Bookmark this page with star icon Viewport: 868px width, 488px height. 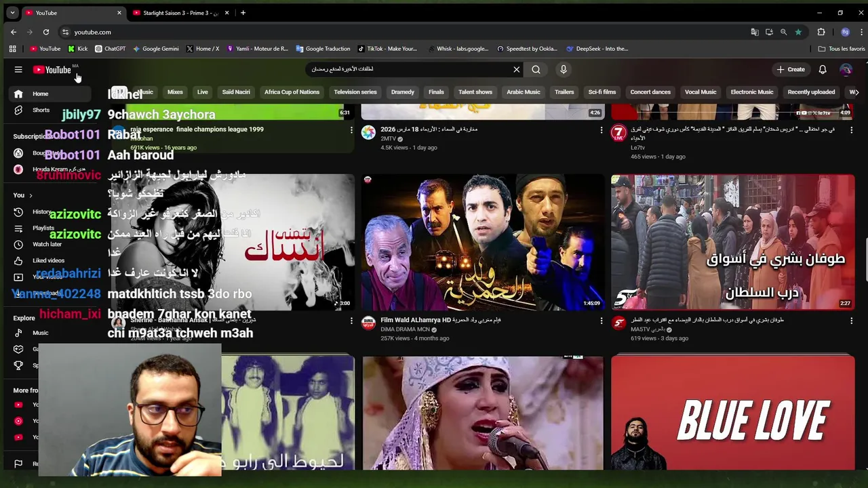(x=798, y=32)
